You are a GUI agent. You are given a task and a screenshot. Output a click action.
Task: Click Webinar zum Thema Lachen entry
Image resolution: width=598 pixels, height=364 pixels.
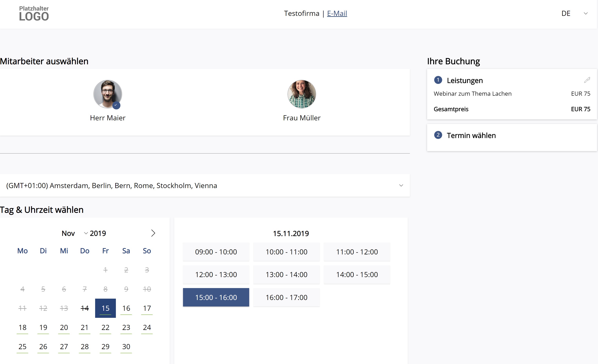tap(473, 94)
